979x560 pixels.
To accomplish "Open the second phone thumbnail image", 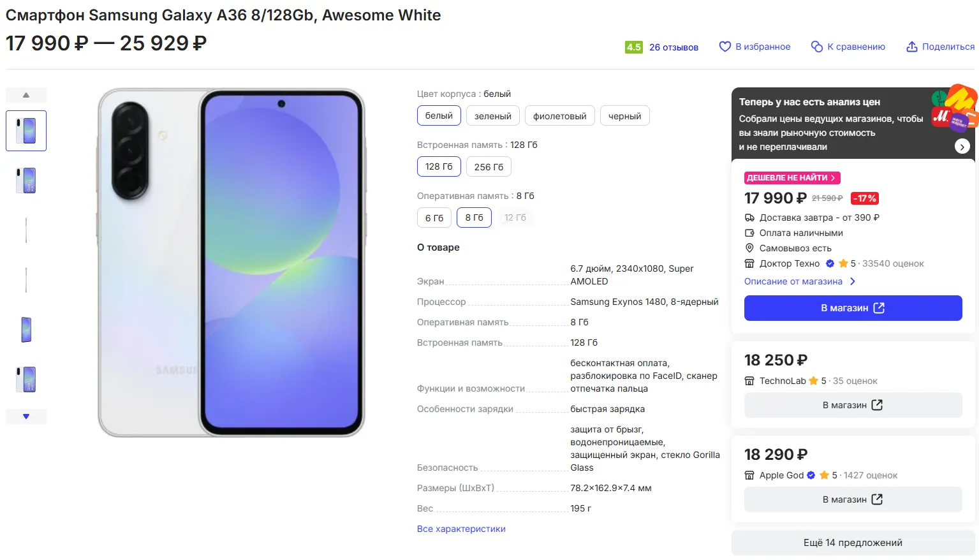I will pyautogui.click(x=26, y=181).
